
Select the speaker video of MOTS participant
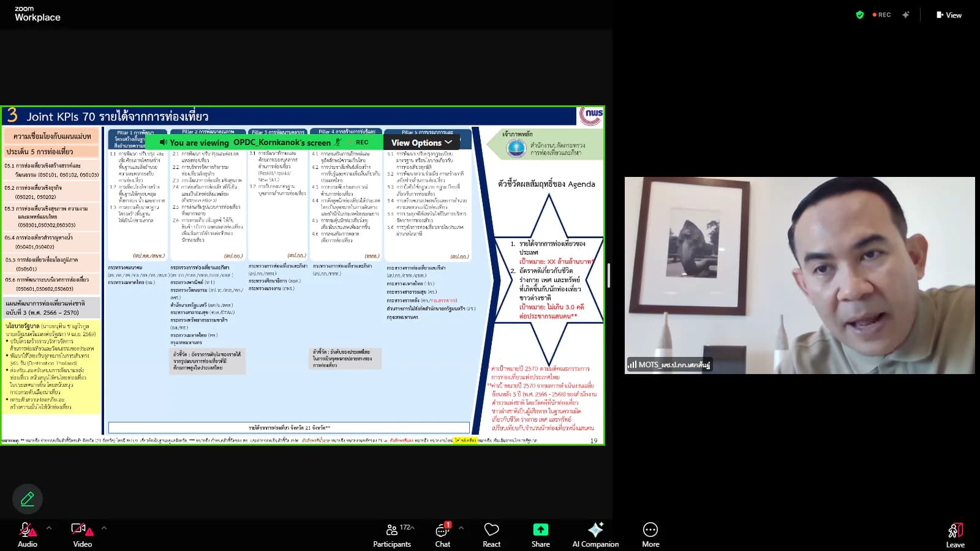pos(800,275)
